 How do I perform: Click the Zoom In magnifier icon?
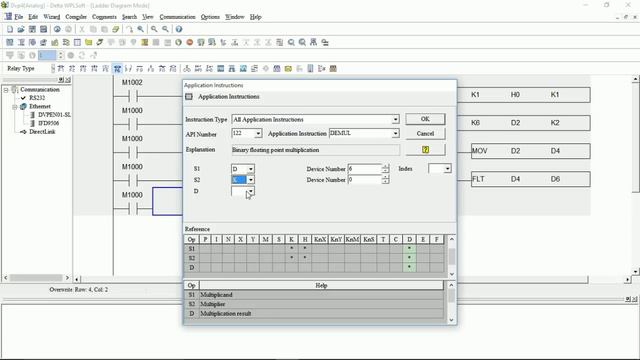point(154,29)
